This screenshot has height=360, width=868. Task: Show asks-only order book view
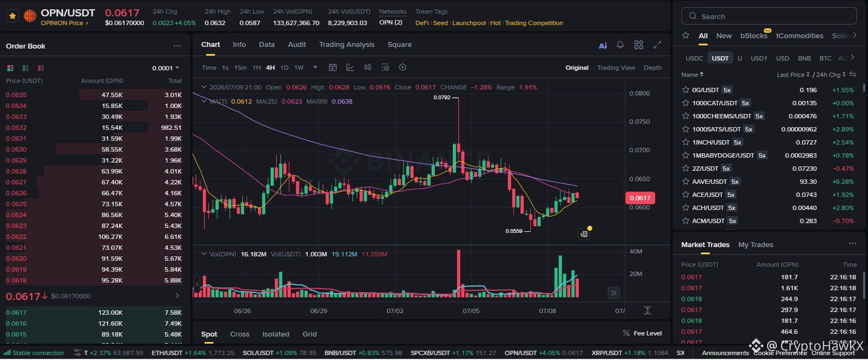pyautogui.click(x=41, y=68)
